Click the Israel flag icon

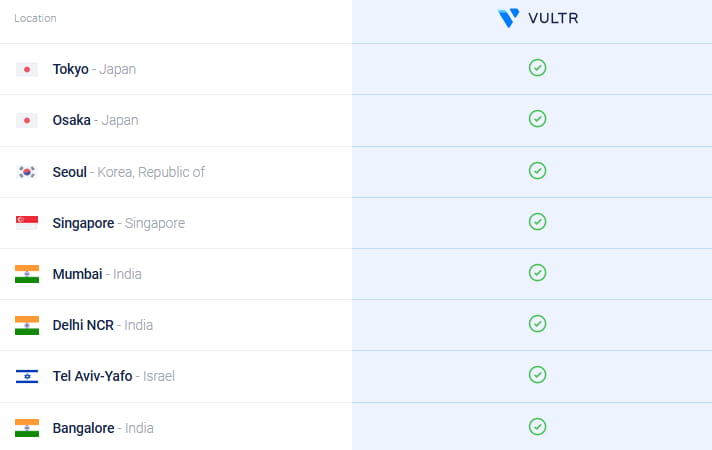pos(27,376)
